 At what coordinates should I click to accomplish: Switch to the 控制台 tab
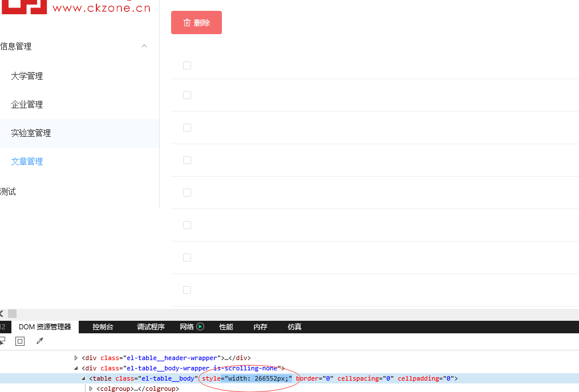(103, 326)
